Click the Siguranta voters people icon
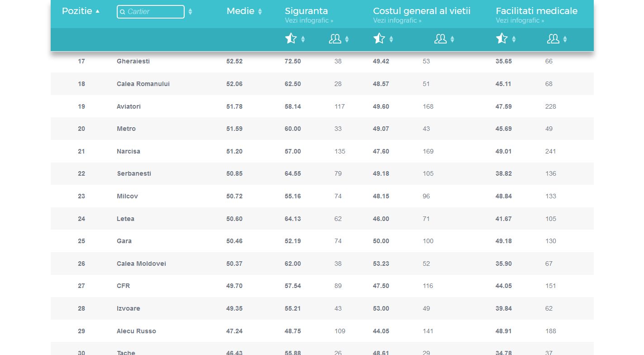644x355 pixels. [x=335, y=39]
